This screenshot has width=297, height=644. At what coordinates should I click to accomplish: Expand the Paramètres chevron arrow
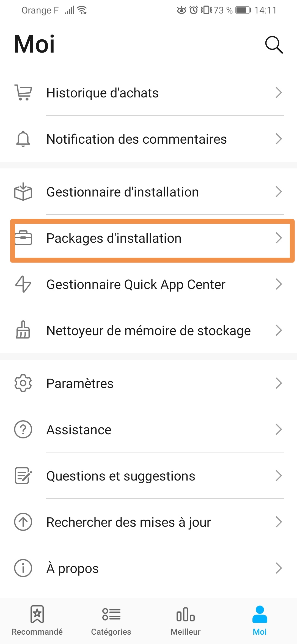click(279, 383)
